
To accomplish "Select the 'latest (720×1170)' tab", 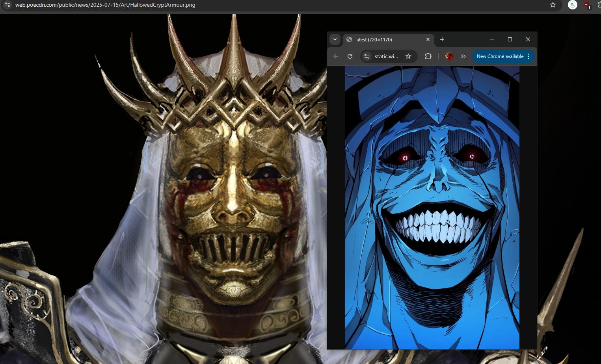I will coord(389,39).
